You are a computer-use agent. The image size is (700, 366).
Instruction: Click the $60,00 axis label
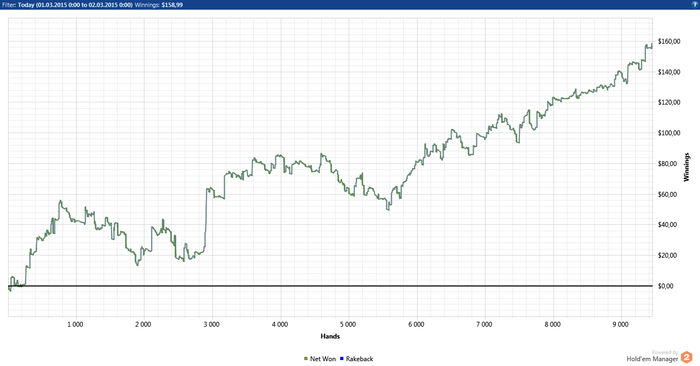pyautogui.click(x=667, y=194)
